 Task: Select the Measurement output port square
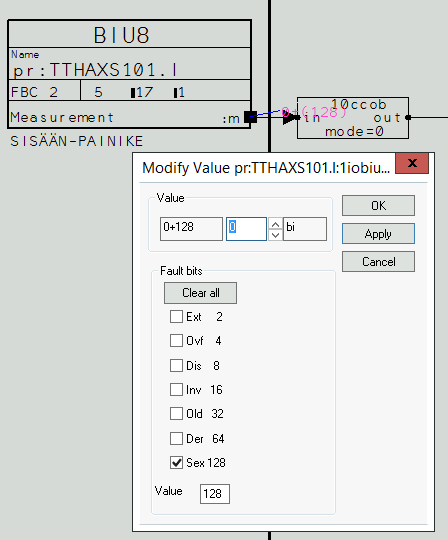(250, 117)
